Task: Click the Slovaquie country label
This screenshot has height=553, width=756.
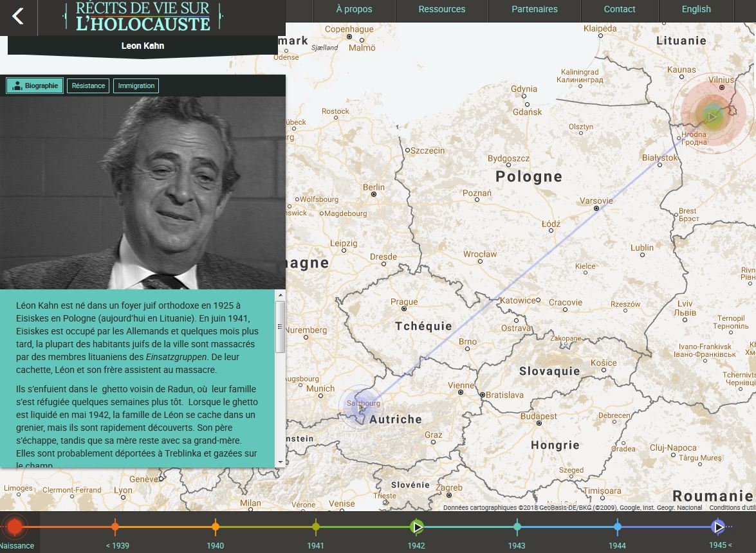Action: (x=549, y=371)
